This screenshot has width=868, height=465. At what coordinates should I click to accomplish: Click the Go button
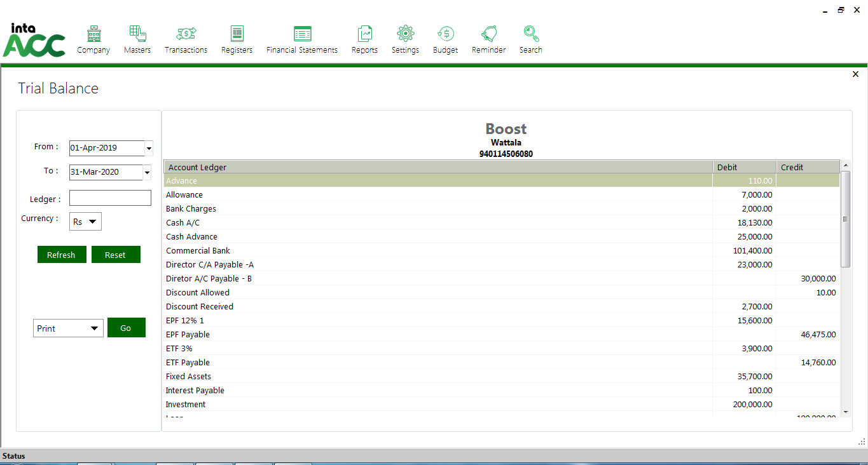click(x=126, y=328)
